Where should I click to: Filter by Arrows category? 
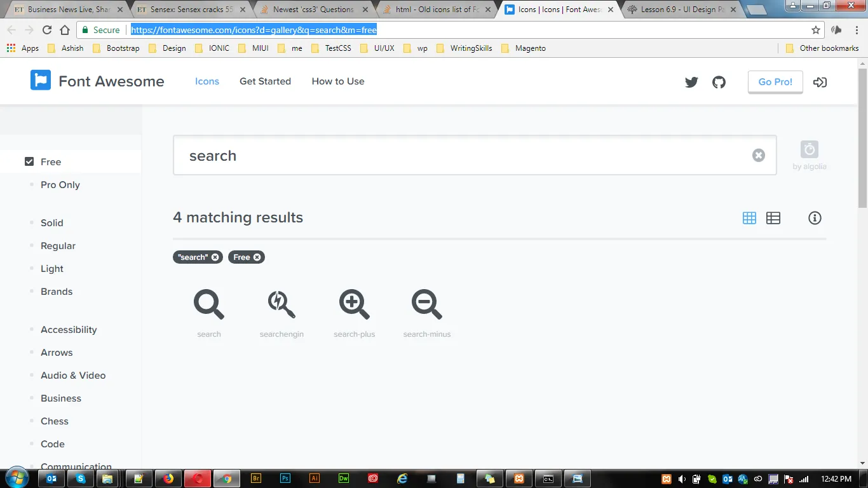[x=57, y=353]
